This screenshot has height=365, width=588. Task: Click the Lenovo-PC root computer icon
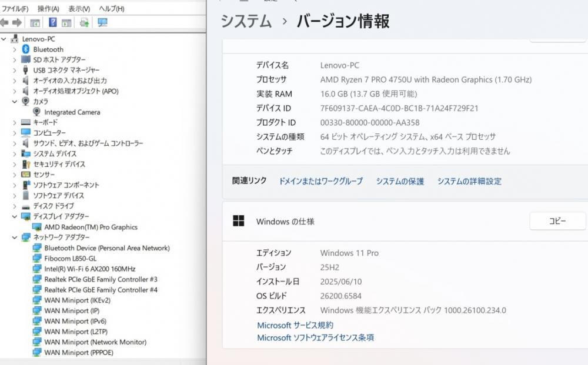[x=15, y=39]
